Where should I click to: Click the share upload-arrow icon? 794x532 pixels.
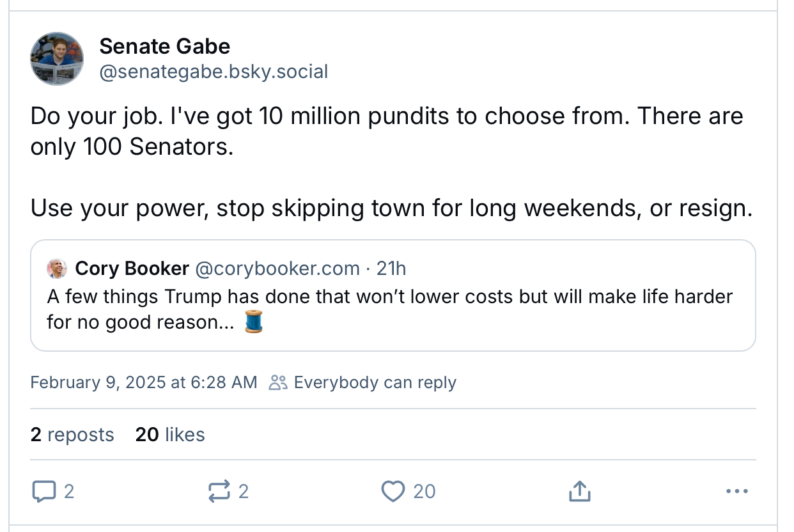click(x=579, y=491)
